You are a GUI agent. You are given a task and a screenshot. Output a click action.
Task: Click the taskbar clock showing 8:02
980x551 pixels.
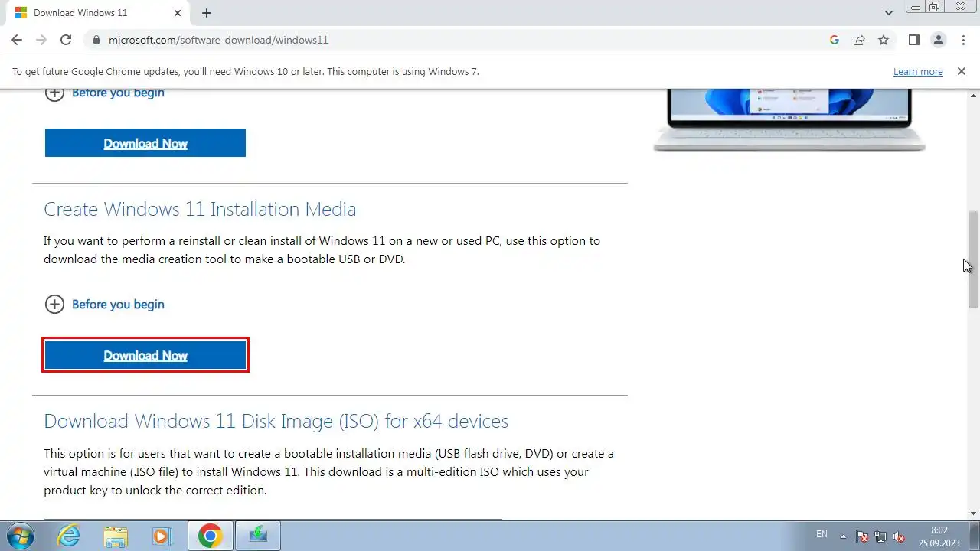(x=939, y=536)
